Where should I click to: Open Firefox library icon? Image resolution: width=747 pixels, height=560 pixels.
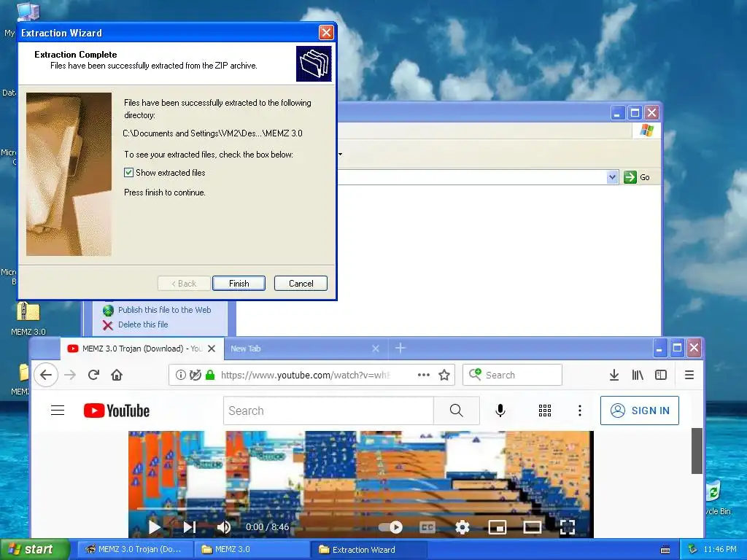pos(638,375)
